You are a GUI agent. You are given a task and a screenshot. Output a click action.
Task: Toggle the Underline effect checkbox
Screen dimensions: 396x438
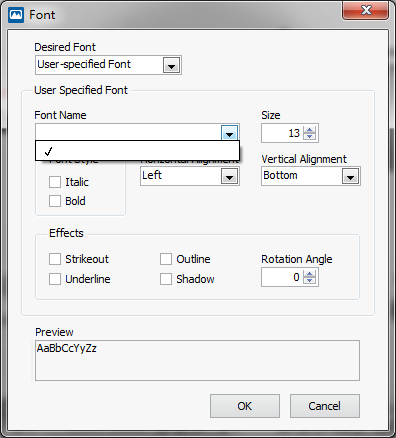[55, 279]
